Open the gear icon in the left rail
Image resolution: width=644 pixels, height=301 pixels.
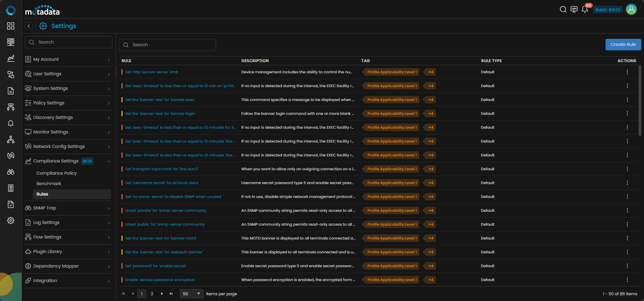pyautogui.click(x=11, y=221)
